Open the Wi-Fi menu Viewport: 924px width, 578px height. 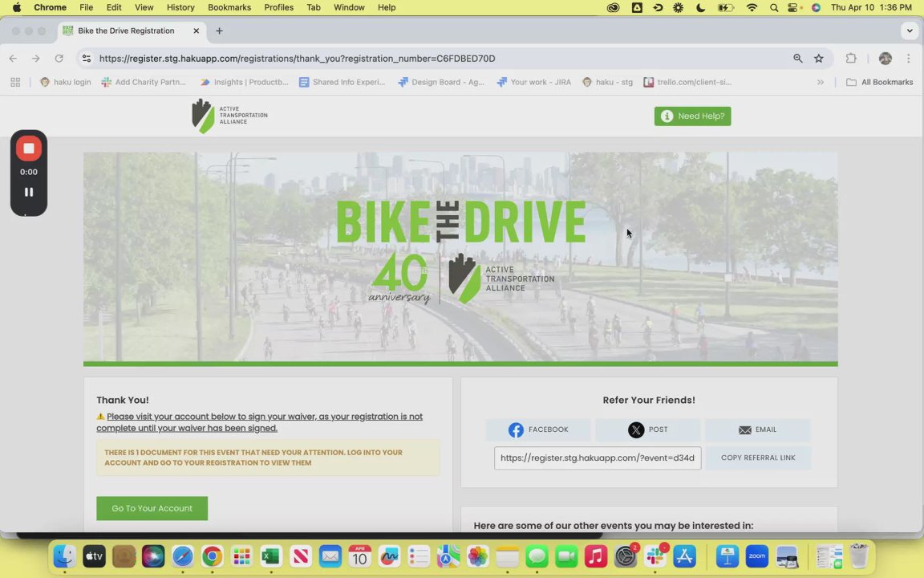pos(752,8)
